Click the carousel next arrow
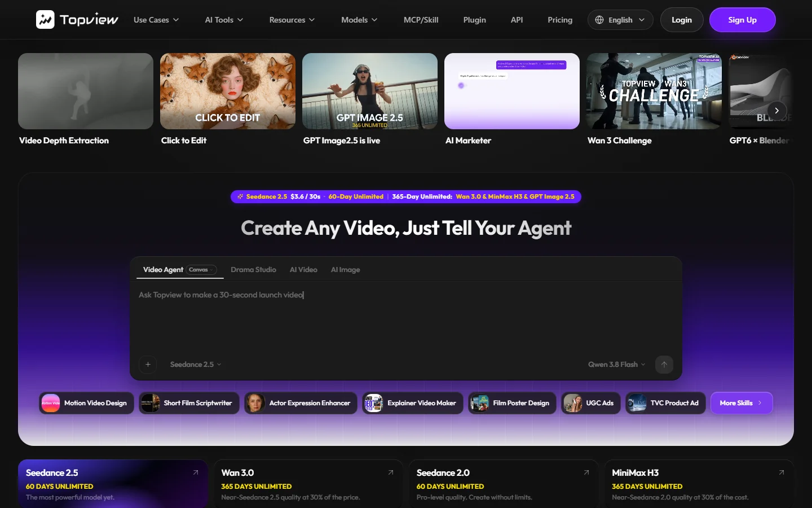The image size is (812, 508). [x=776, y=111]
